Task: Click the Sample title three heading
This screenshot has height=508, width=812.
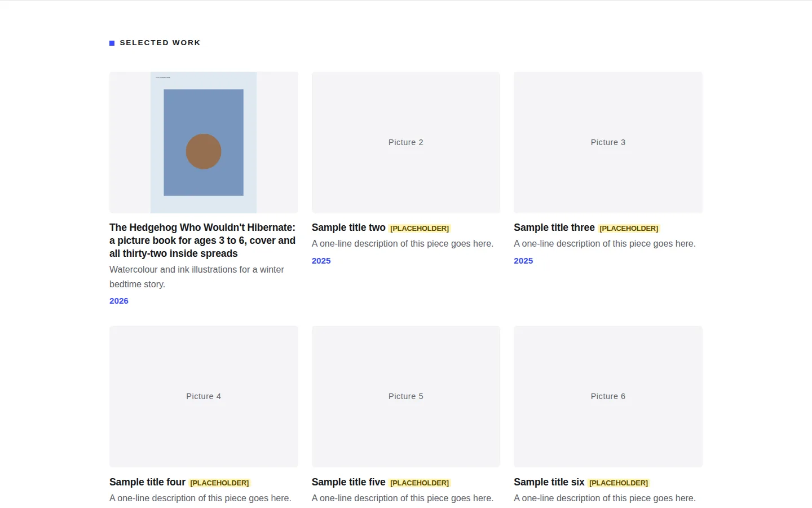Action: point(554,227)
